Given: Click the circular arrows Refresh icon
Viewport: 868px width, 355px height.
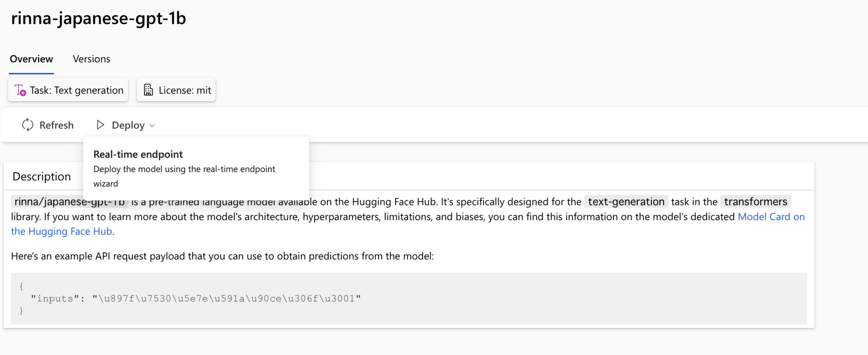Looking at the screenshot, I should 28,125.
